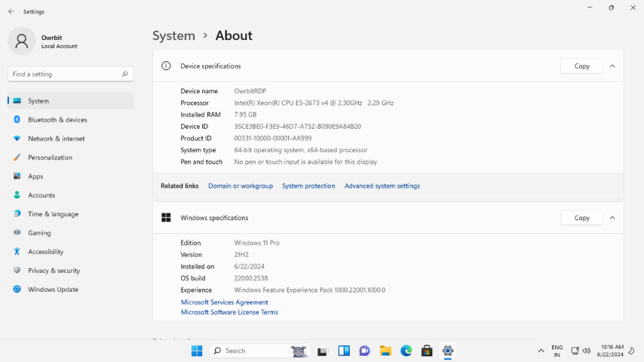Go to Personalization settings
644x362 pixels.
(50, 158)
